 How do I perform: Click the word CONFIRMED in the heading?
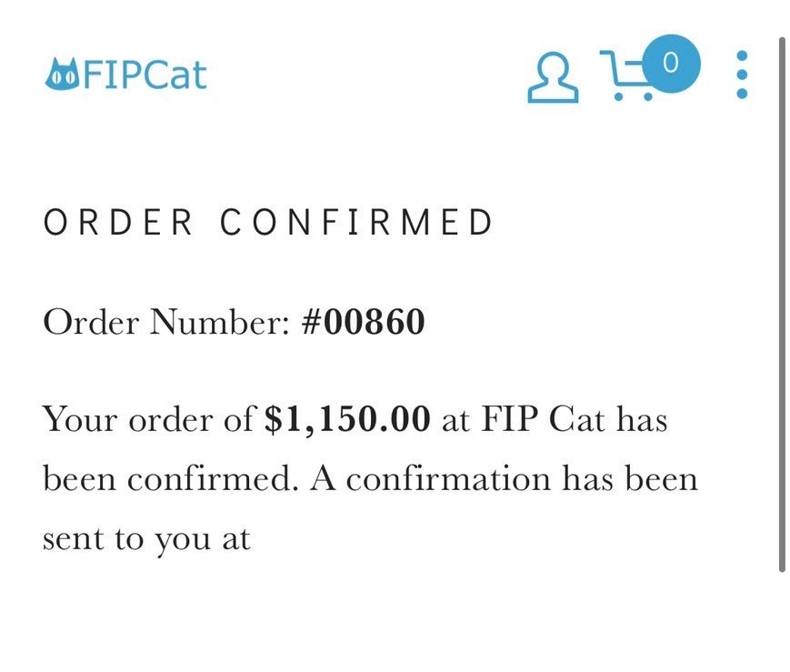tap(357, 223)
